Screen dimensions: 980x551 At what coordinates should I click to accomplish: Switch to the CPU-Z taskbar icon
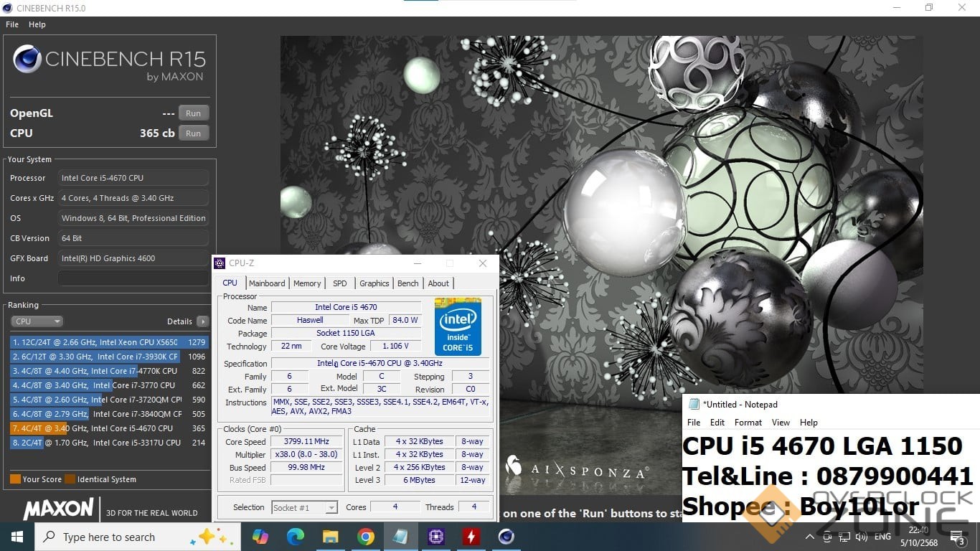point(436,537)
